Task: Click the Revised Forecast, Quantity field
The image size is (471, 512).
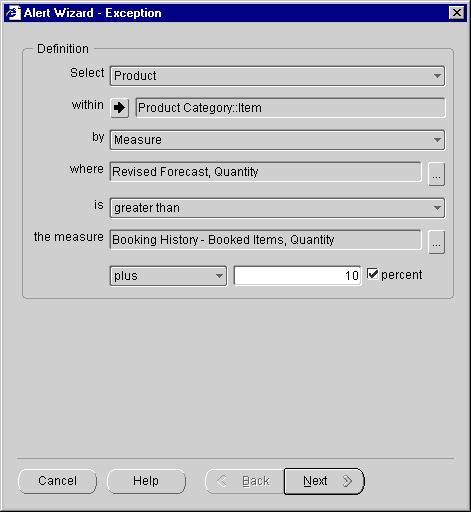Action: pyautogui.click(x=266, y=172)
